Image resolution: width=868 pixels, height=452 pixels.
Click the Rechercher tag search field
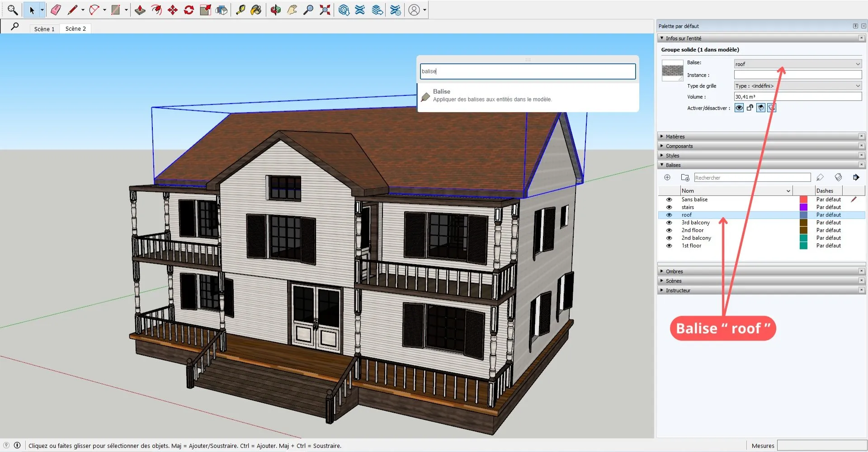point(752,177)
